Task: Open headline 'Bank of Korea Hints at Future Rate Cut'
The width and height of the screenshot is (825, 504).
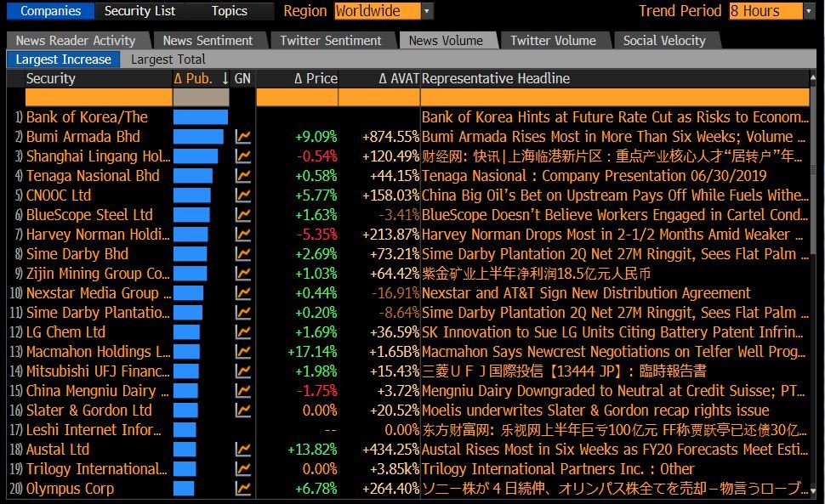Action: (x=615, y=116)
